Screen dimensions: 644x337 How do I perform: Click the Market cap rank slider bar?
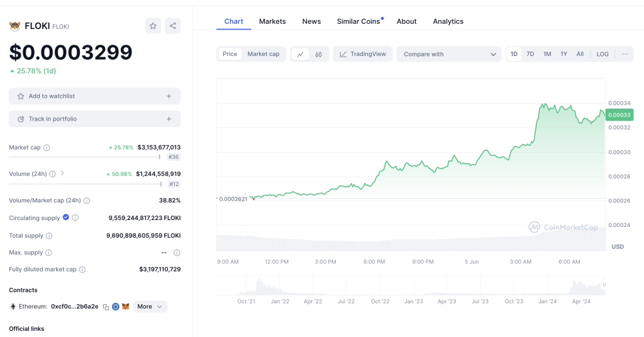point(85,157)
